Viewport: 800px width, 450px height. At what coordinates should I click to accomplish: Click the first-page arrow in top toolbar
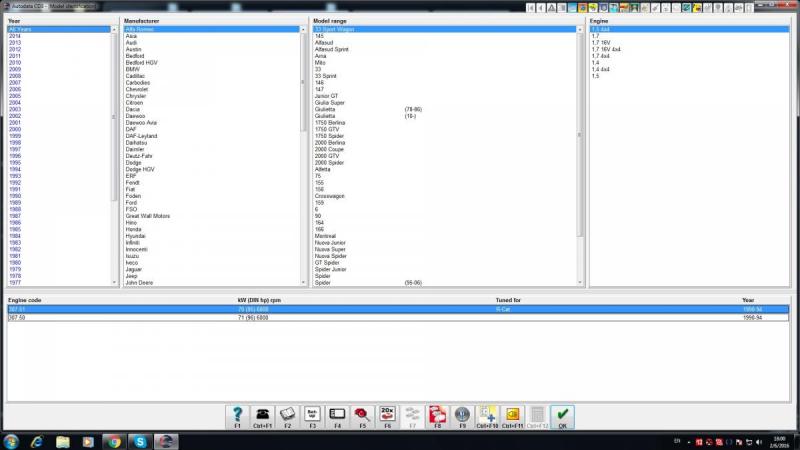(531, 8)
